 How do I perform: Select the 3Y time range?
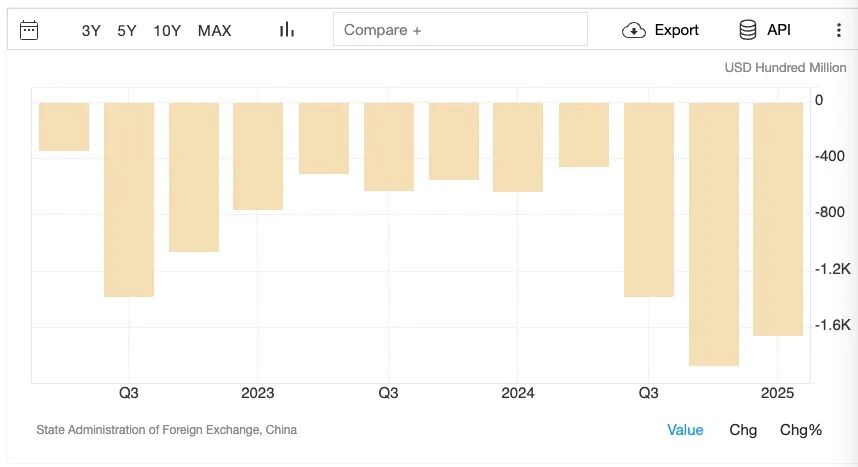(x=91, y=31)
